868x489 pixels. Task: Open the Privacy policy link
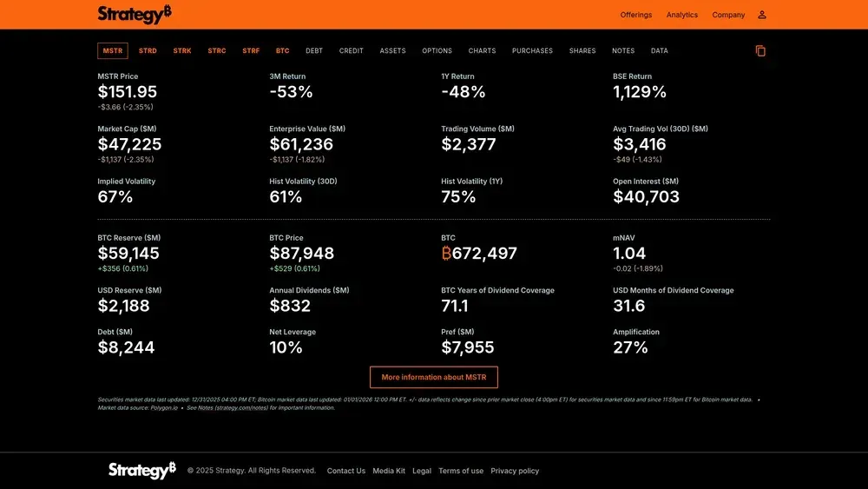coord(515,471)
